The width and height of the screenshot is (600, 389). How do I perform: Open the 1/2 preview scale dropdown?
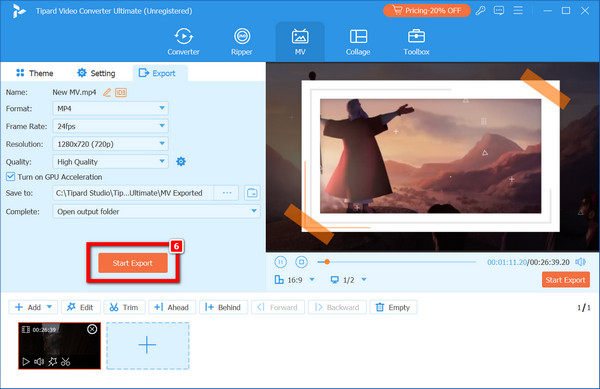pyautogui.click(x=349, y=280)
